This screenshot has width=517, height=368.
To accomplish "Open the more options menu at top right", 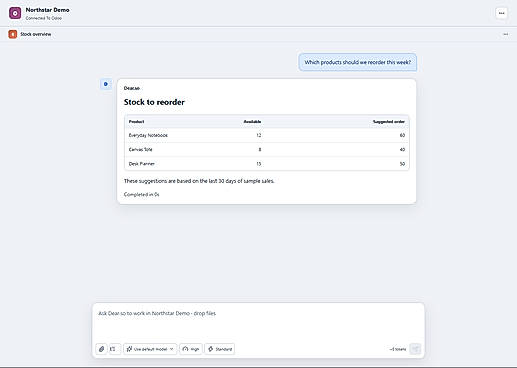I will coord(501,13).
